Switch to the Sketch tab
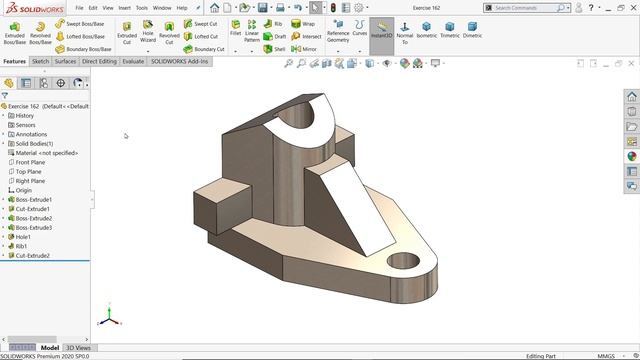This screenshot has height=360, width=640. (x=40, y=61)
